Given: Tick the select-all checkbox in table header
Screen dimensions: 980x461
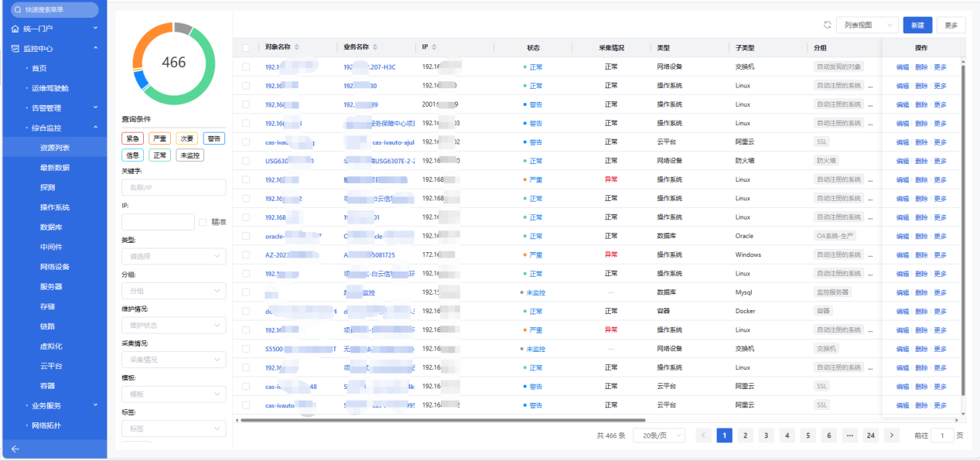Looking at the screenshot, I should pos(246,48).
